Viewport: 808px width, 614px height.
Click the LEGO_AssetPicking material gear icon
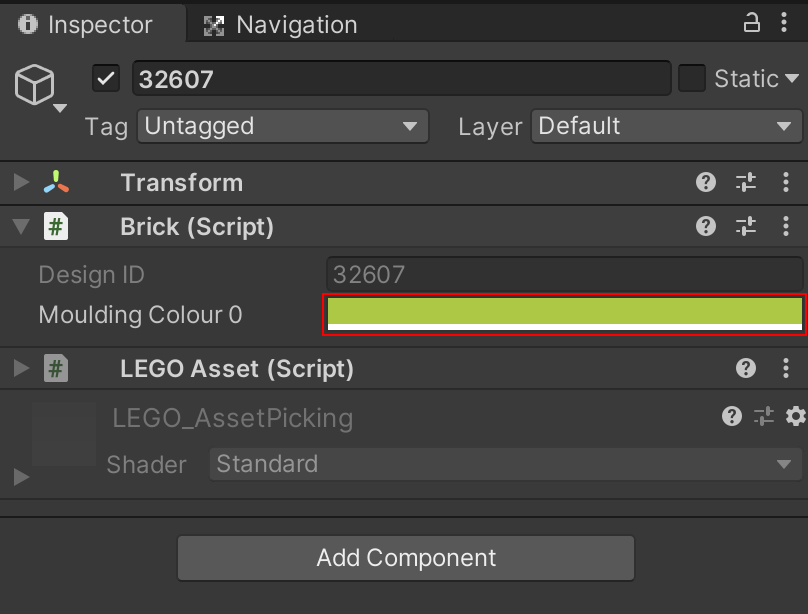coord(795,417)
